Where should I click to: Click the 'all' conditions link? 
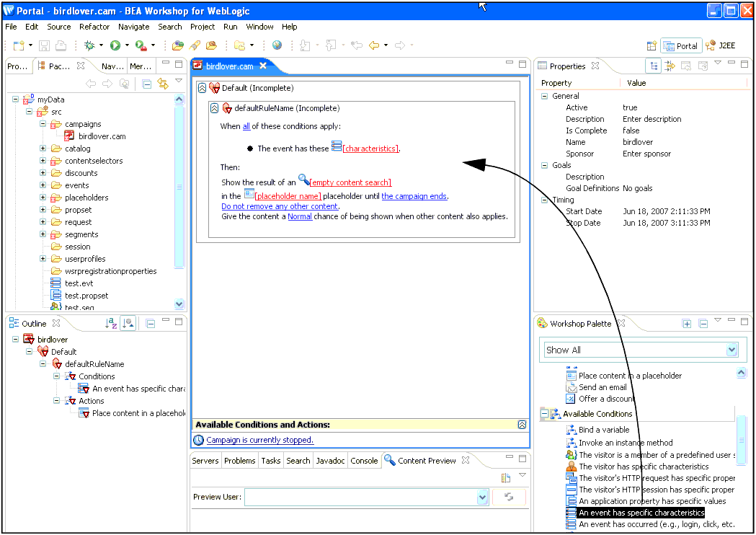click(x=246, y=126)
